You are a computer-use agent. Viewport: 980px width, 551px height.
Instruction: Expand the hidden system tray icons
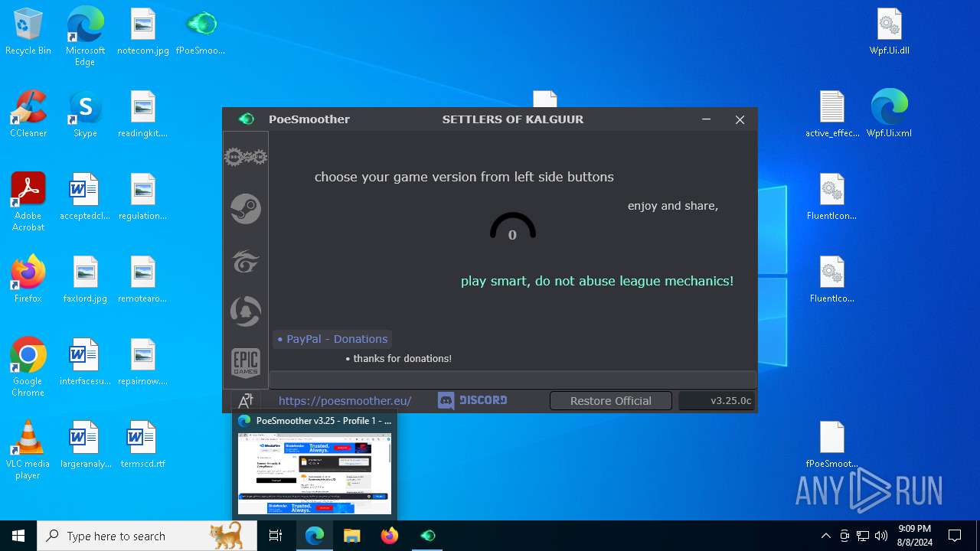pos(825,536)
